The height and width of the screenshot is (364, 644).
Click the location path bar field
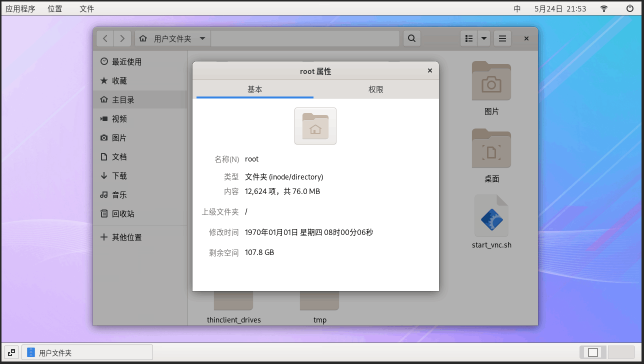coord(305,38)
